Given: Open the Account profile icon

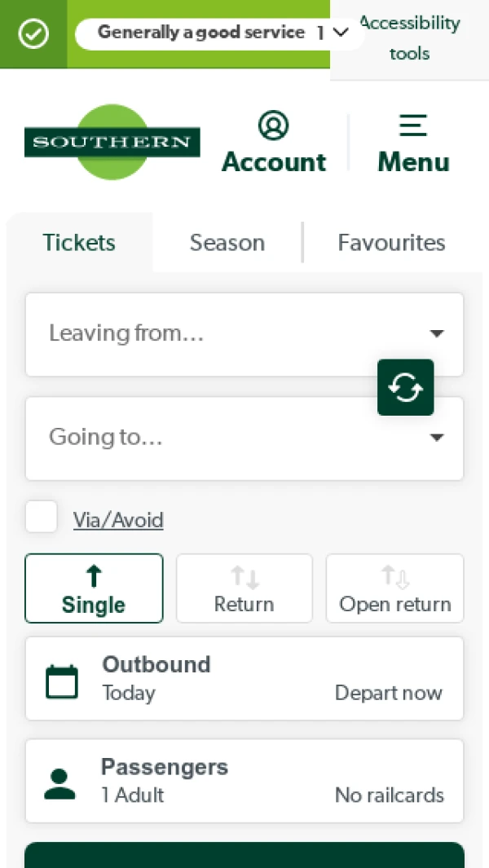Looking at the screenshot, I should coord(274,126).
